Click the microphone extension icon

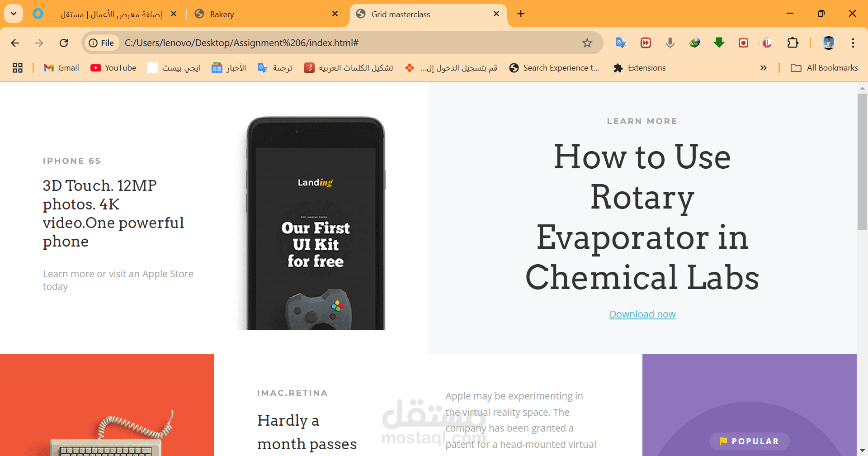click(670, 43)
